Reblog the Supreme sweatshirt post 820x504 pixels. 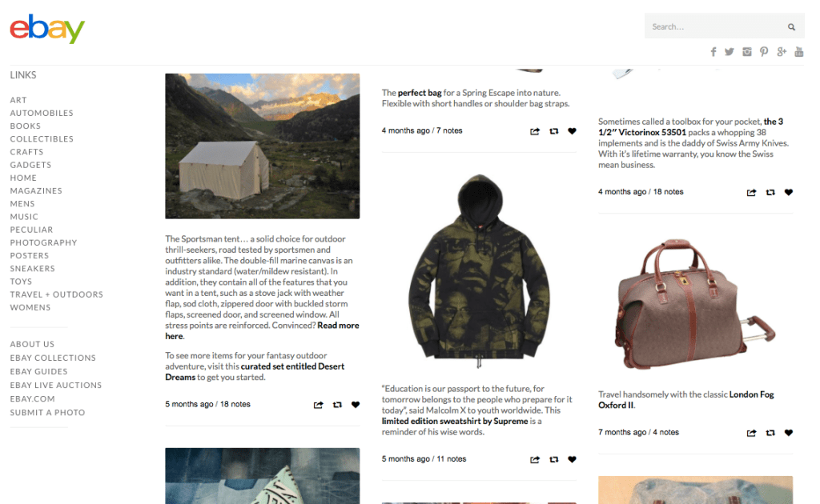pos(554,460)
